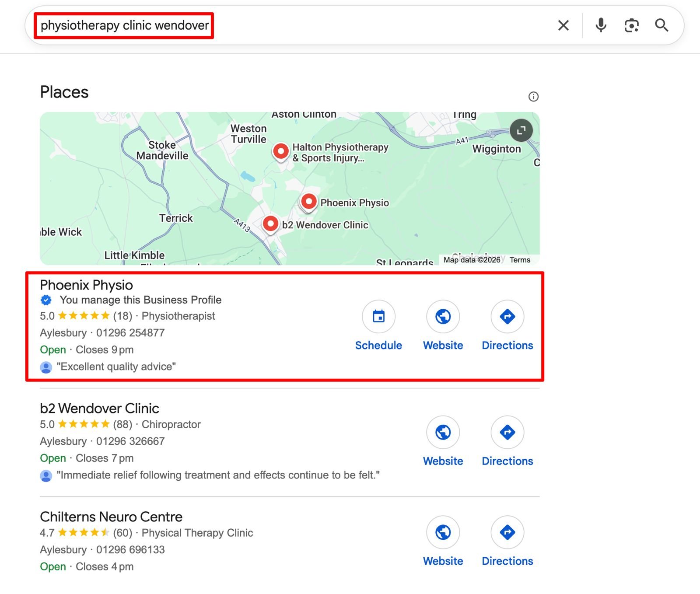
Task: Open the Chilterns Neuro Centre website
Action: tap(443, 532)
